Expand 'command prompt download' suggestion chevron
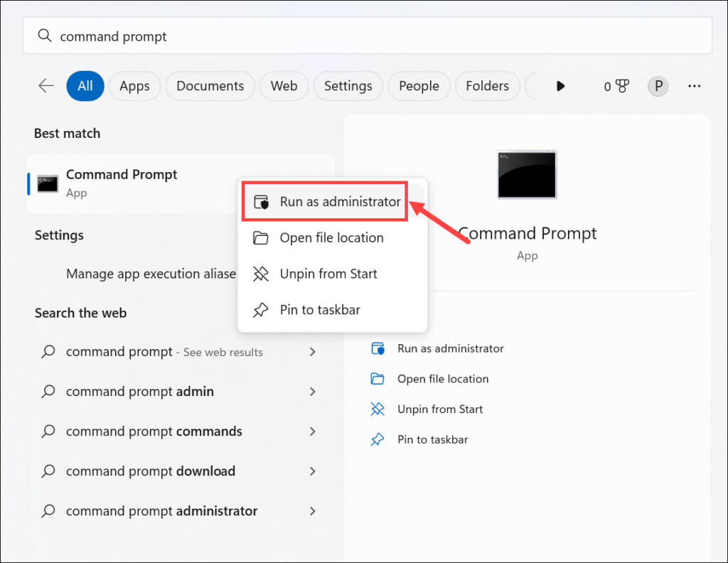The height and width of the screenshot is (563, 728). [312, 471]
